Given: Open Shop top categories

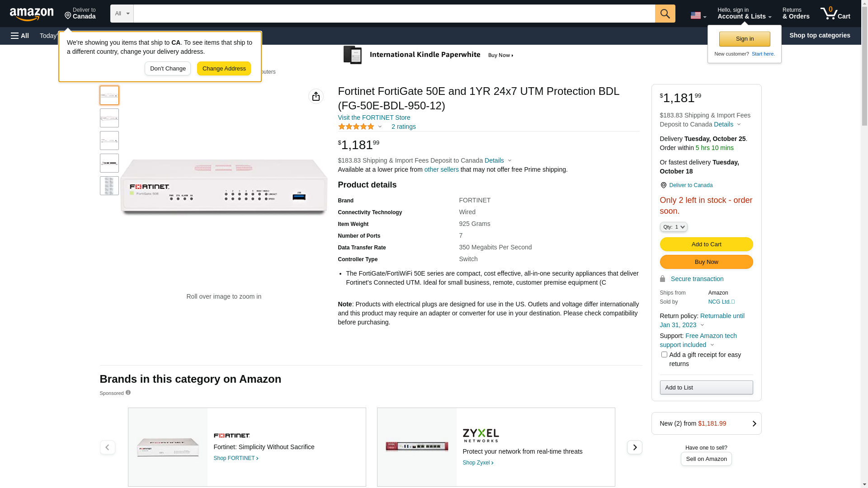Looking at the screenshot, I should click(819, 35).
